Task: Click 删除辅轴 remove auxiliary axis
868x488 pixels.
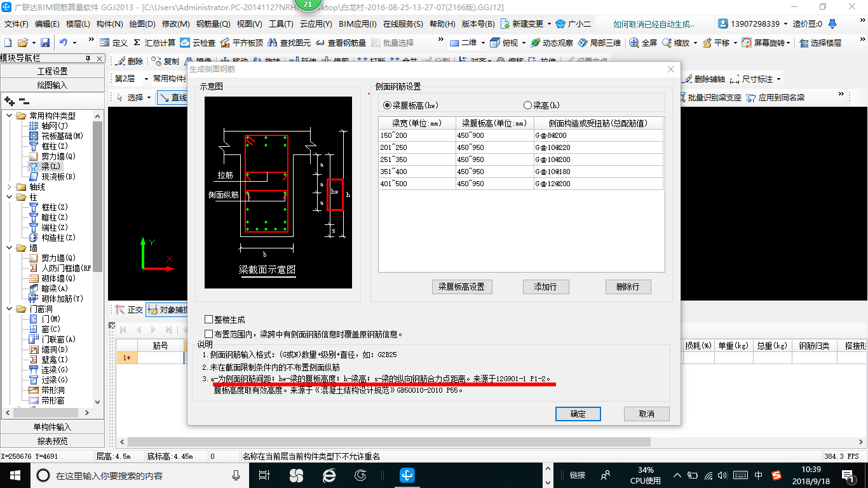Action: pyautogui.click(x=704, y=79)
